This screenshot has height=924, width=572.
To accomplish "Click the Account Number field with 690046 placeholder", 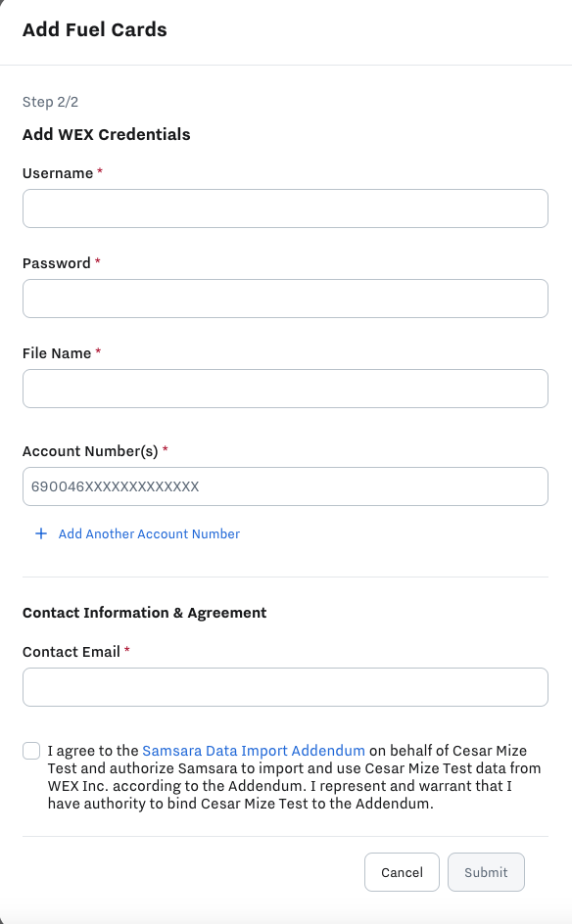I will coord(285,486).
